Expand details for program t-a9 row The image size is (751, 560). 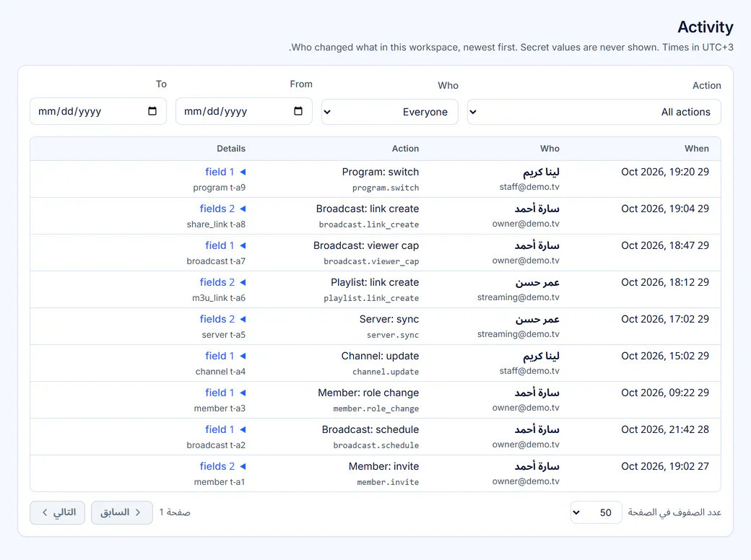coord(225,172)
